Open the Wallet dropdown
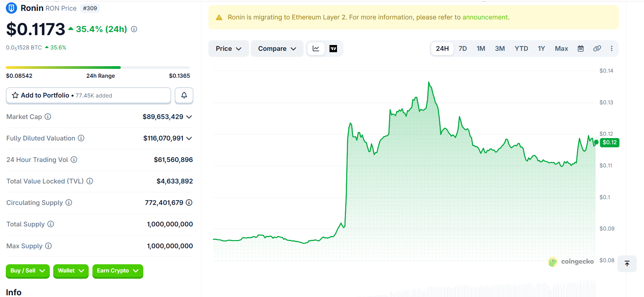 (x=71, y=271)
